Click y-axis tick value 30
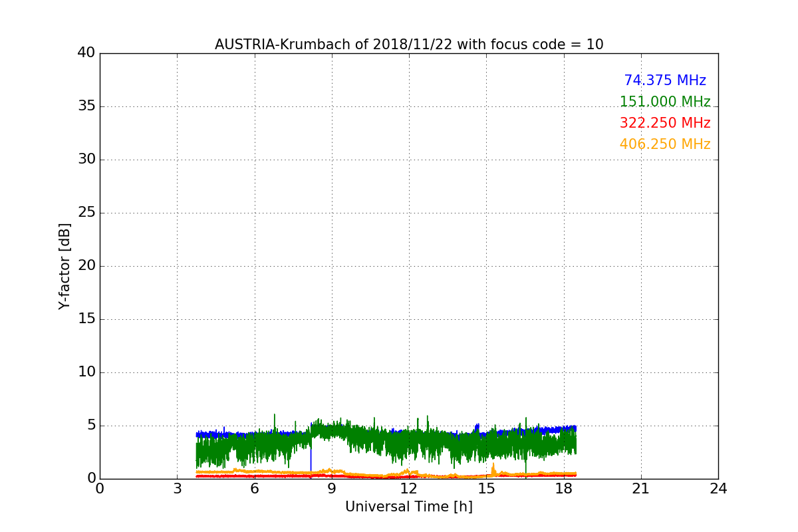 point(86,160)
